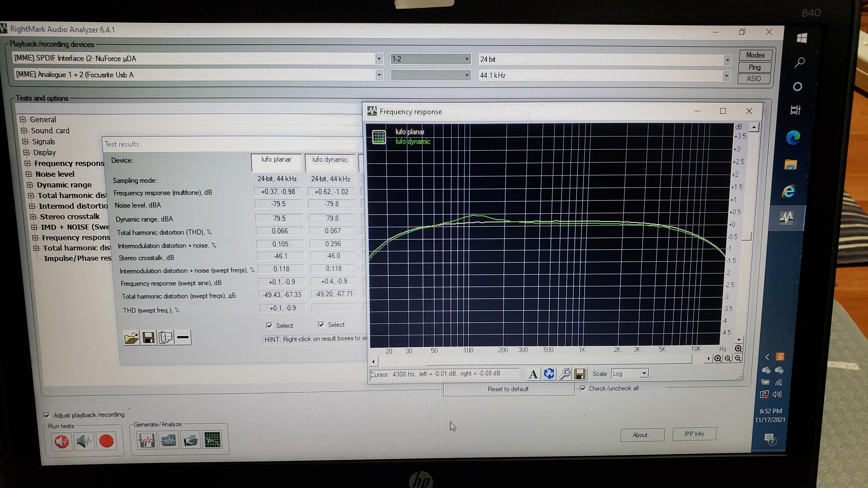This screenshot has height=488, width=868.
Task: Open the folder-with-arrow load results icon
Action: 190,440
